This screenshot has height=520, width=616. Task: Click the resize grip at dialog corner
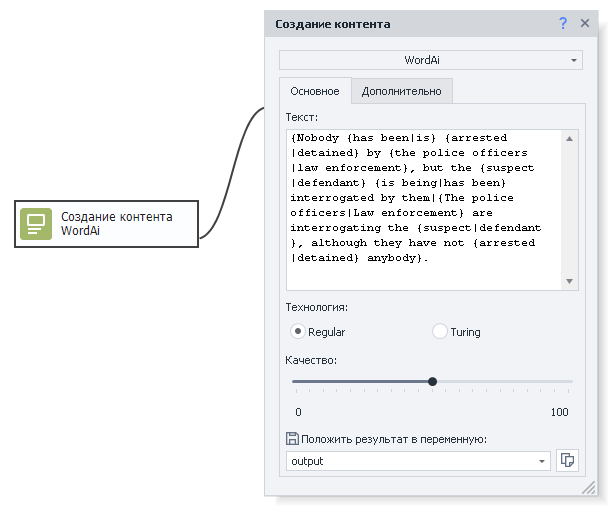[588, 487]
